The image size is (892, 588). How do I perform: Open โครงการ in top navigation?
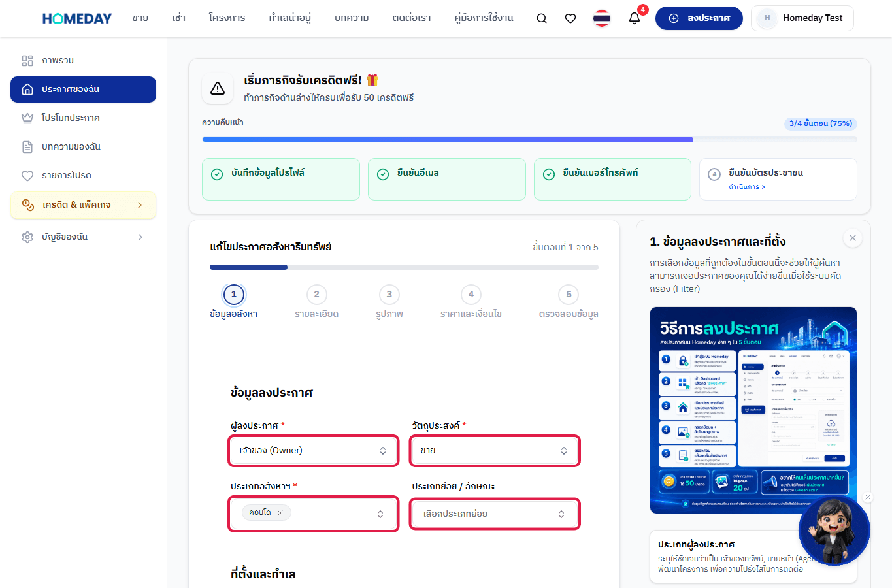(x=227, y=18)
